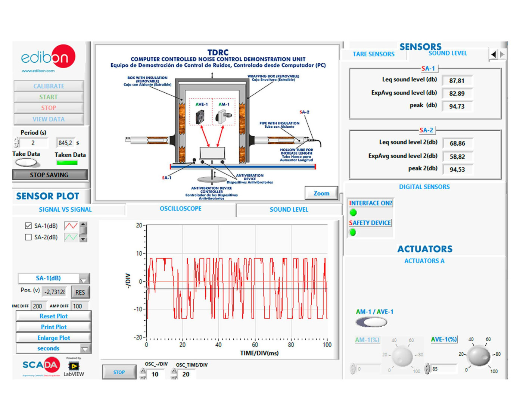Uncheck the SA-1(dB) checkbox
The height and width of the screenshot is (420, 520).
pyautogui.click(x=28, y=225)
